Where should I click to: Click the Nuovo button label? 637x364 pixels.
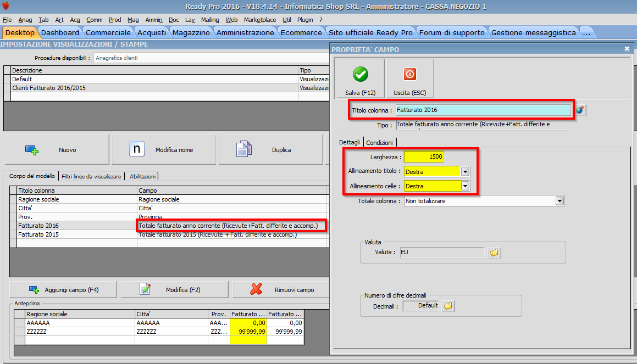tap(68, 150)
